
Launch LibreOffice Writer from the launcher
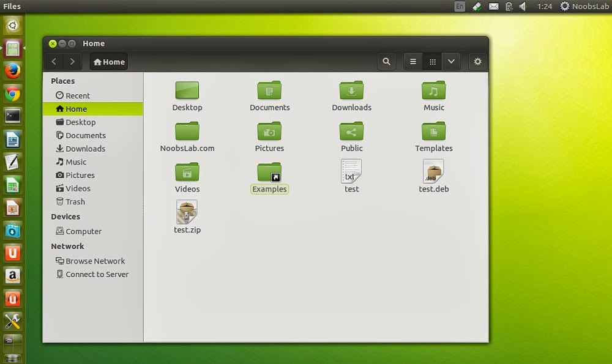click(12, 139)
